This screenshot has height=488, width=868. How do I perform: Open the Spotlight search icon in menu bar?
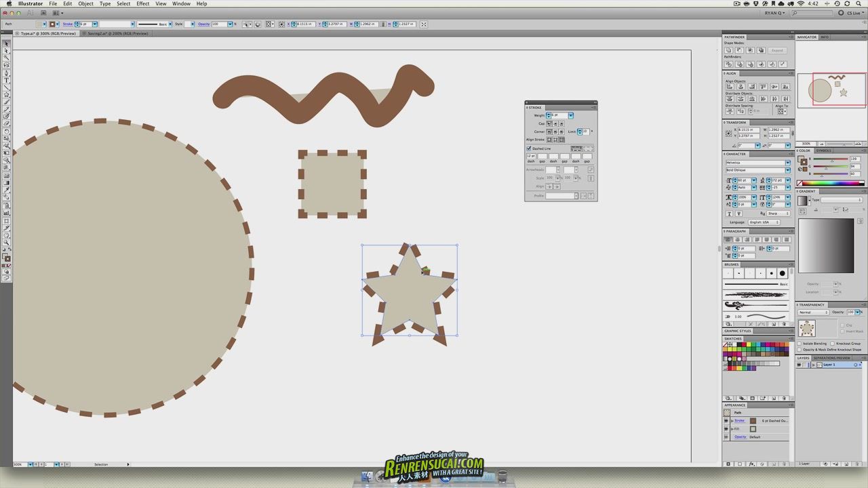coord(859,3)
